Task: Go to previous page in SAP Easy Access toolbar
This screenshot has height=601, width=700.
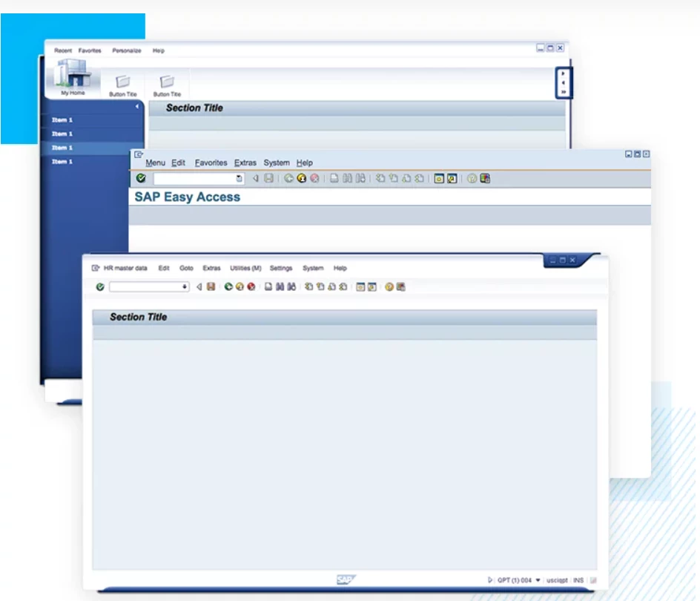Action: 393,178
